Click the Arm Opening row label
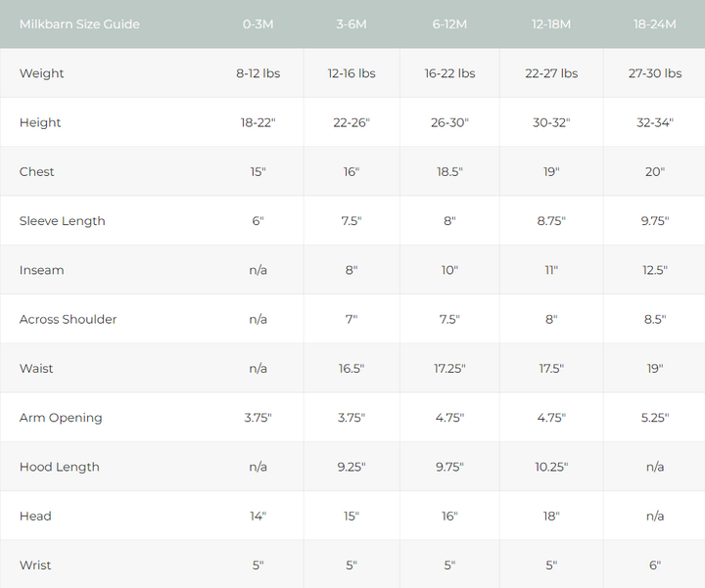 click(61, 418)
